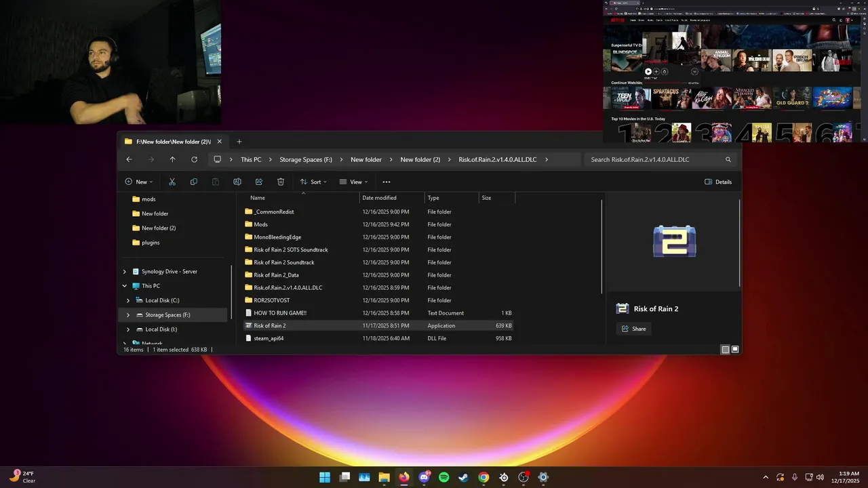Select the MonoBleedingEdge folder

pyautogui.click(x=378, y=237)
